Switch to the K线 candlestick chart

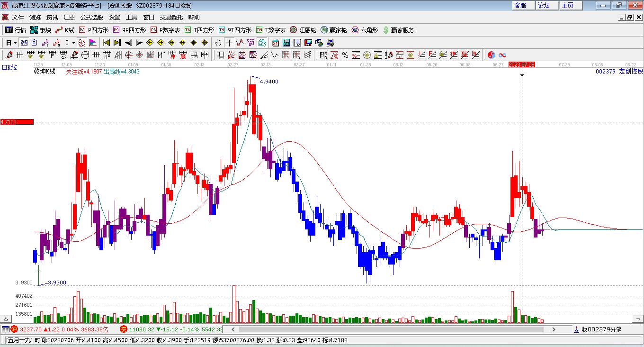click(65, 30)
